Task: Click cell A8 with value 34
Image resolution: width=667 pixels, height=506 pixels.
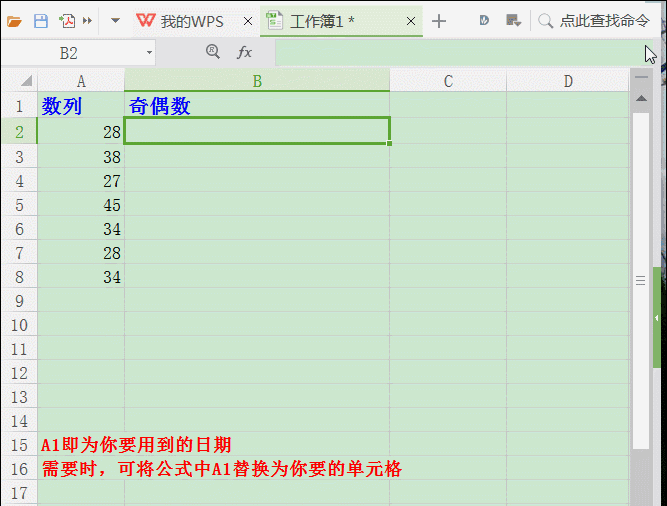Action: 81,277
